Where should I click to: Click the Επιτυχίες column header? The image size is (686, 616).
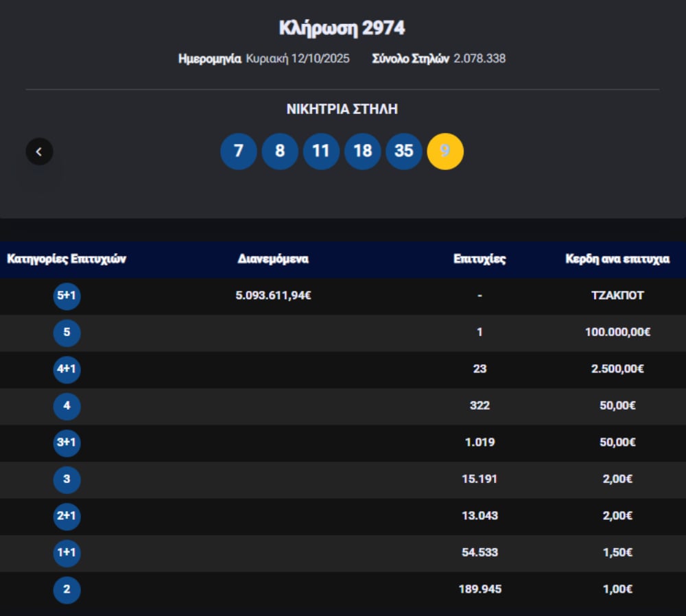coord(480,259)
